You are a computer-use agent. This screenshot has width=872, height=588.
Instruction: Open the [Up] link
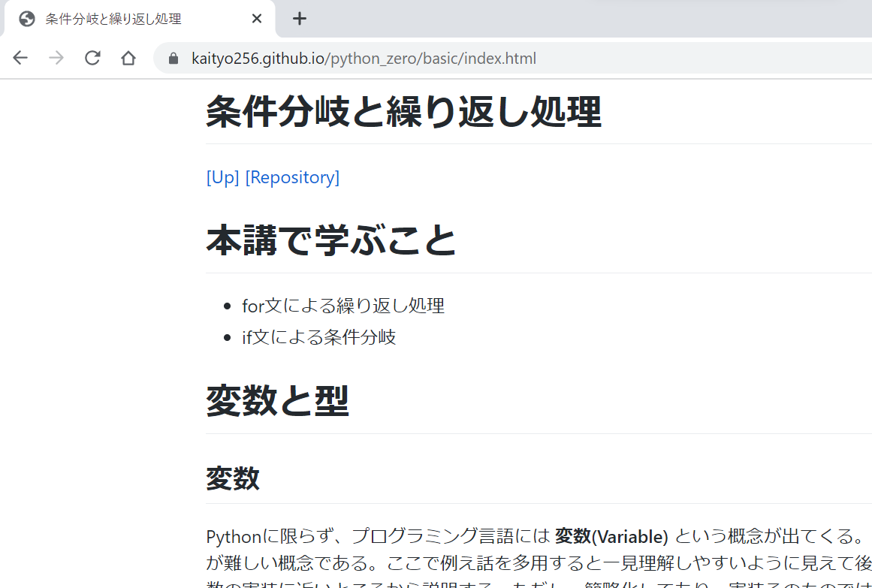(222, 177)
